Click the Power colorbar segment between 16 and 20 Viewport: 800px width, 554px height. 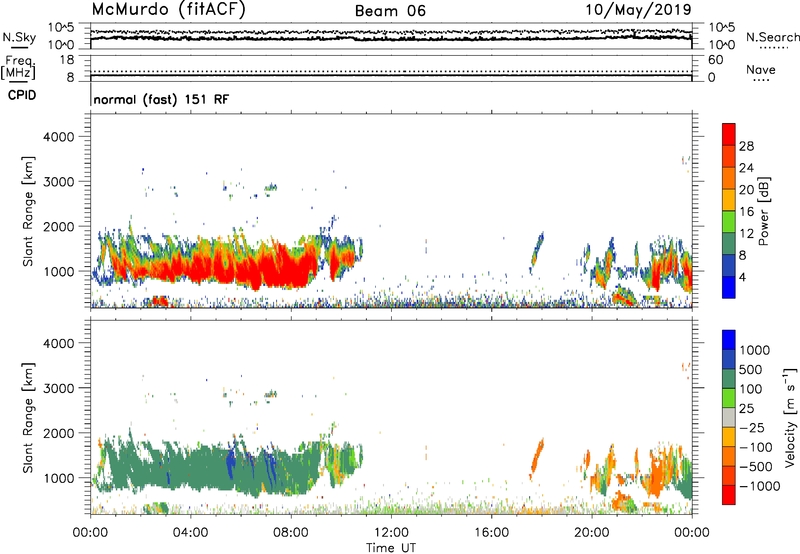pyautogui.click(x=729, y=200)
